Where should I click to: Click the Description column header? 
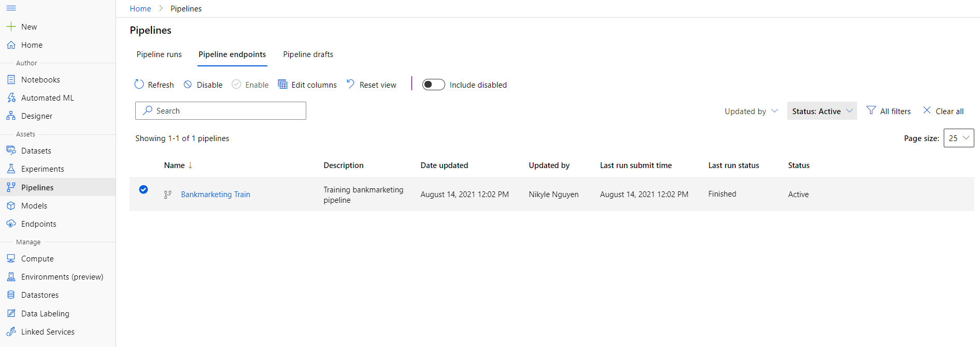[344, 165]
